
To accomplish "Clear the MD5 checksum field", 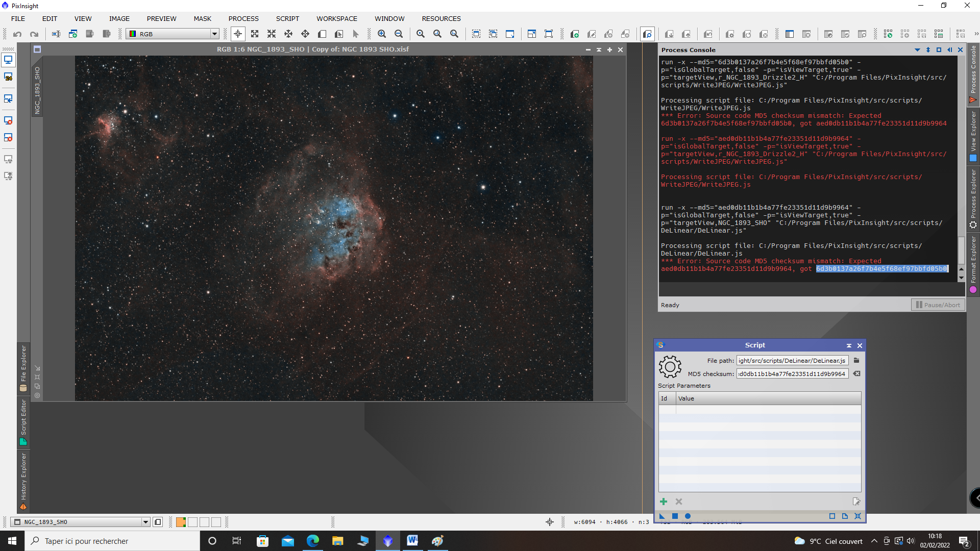I will click(856, 373).
